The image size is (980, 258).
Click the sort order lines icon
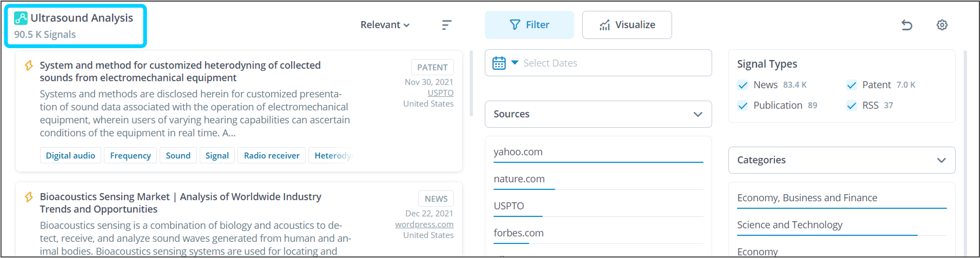pyautogui.click(x=446, y=25)
